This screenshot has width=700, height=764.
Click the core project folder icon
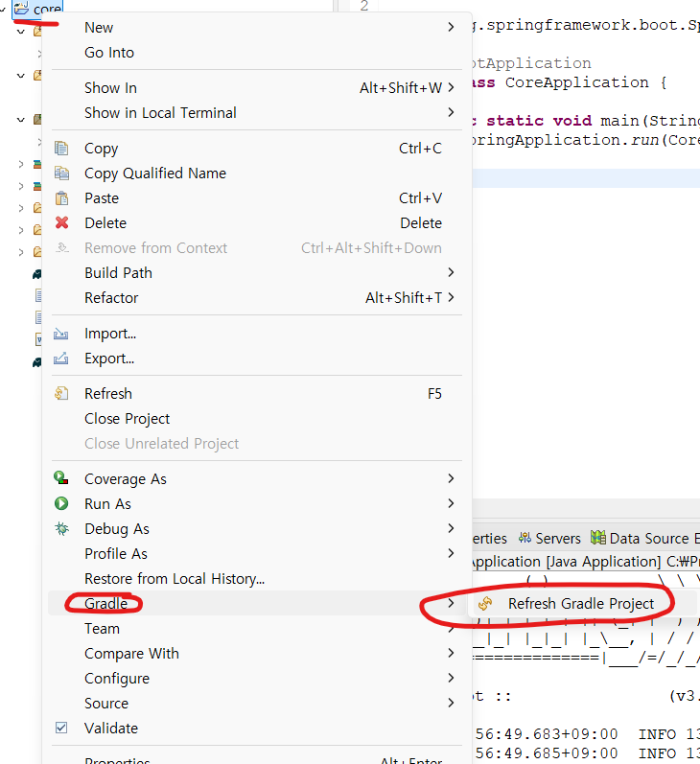point(21,8)
